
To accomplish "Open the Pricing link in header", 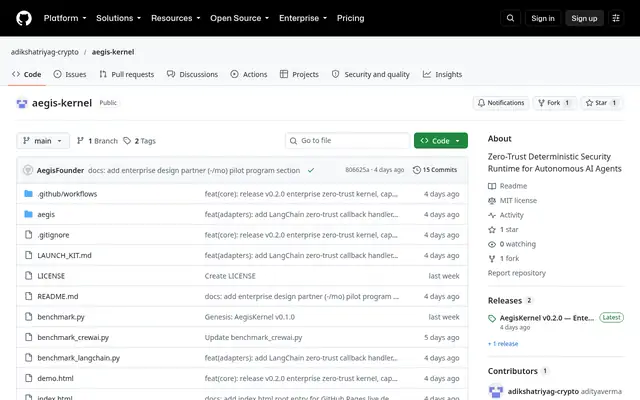I will pyautogui.click(x=351, y=18).
